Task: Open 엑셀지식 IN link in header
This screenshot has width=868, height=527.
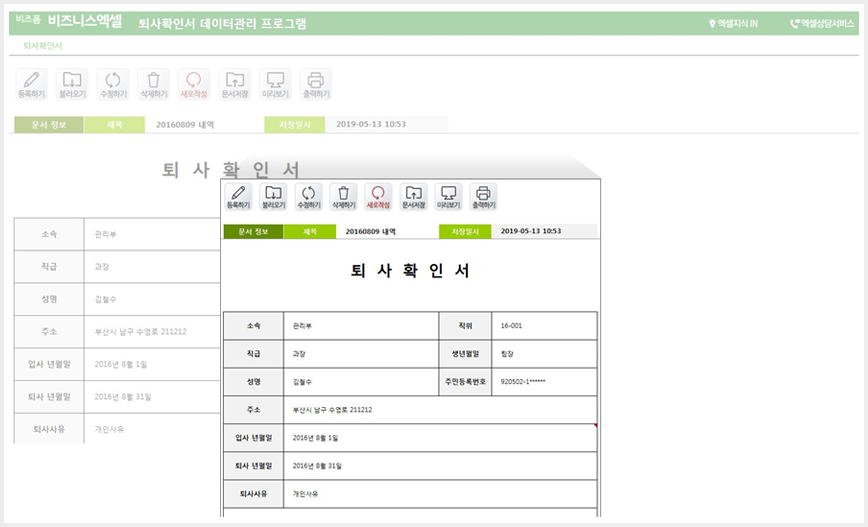Action: coord(733,24)
